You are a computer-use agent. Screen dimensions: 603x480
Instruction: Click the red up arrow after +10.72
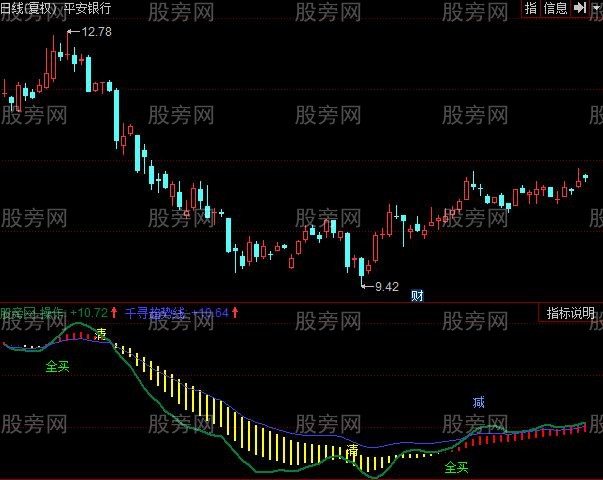click(114, 313)
